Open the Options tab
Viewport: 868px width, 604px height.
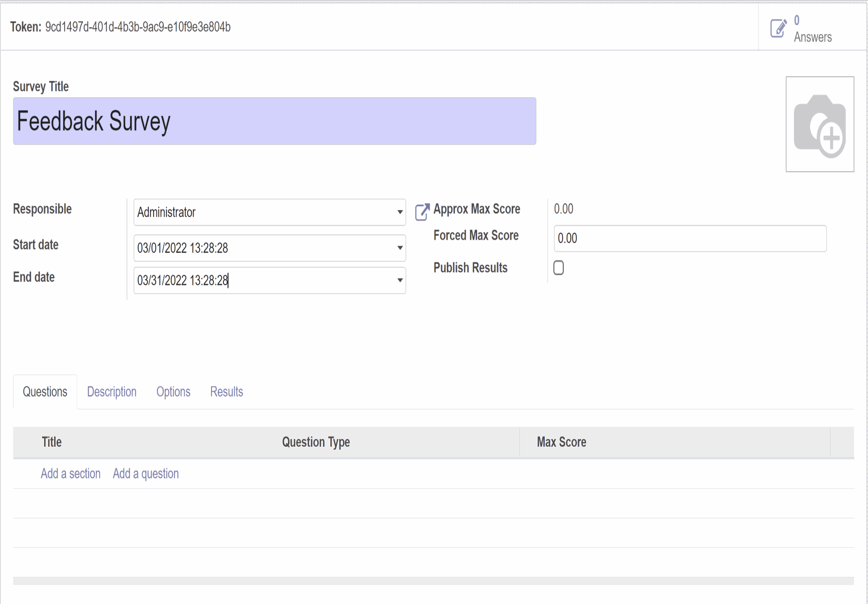(173, 392)
